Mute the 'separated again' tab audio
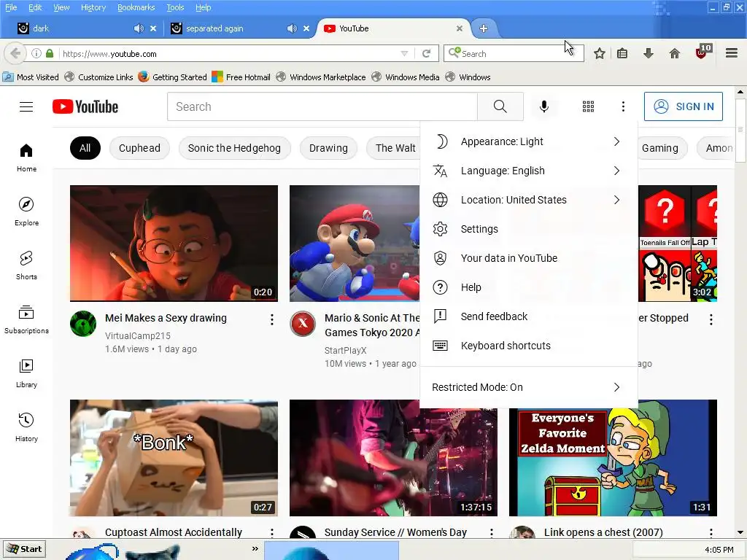The image size is (747, 560). [292, 28]
